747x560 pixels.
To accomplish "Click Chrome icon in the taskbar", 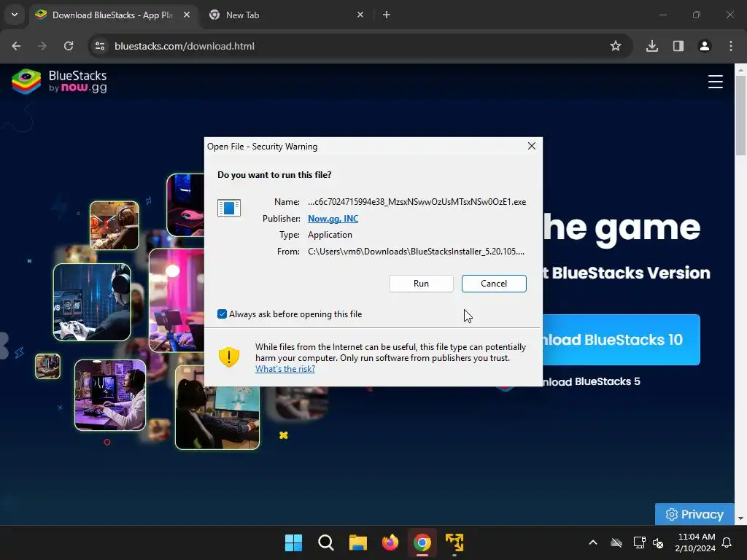I will [422, 542].
